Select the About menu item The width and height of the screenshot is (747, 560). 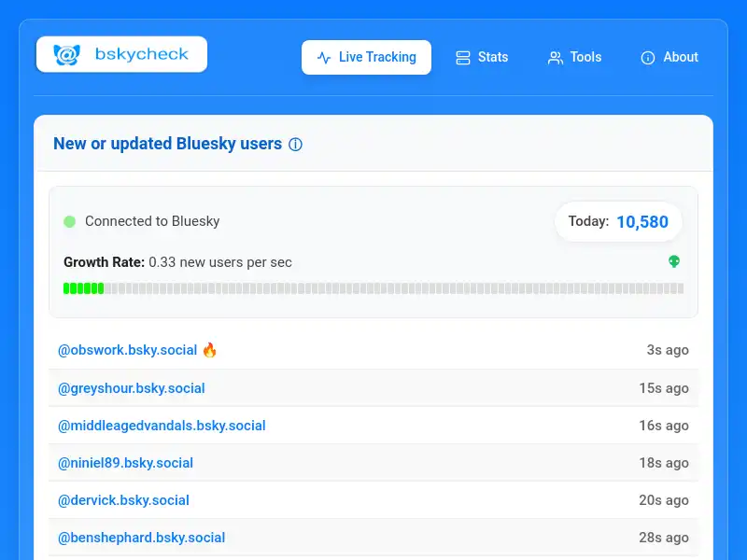pyautogui.click(x=669, y=57)
